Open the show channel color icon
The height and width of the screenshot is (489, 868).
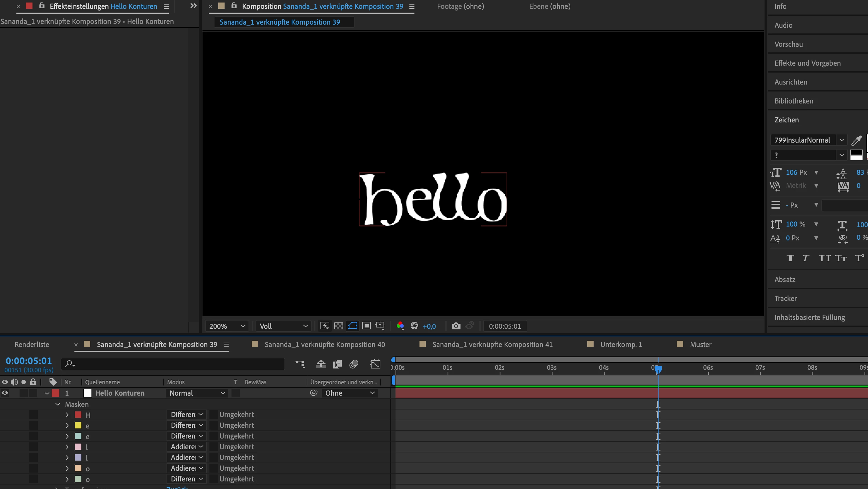(x=400, y=326)
